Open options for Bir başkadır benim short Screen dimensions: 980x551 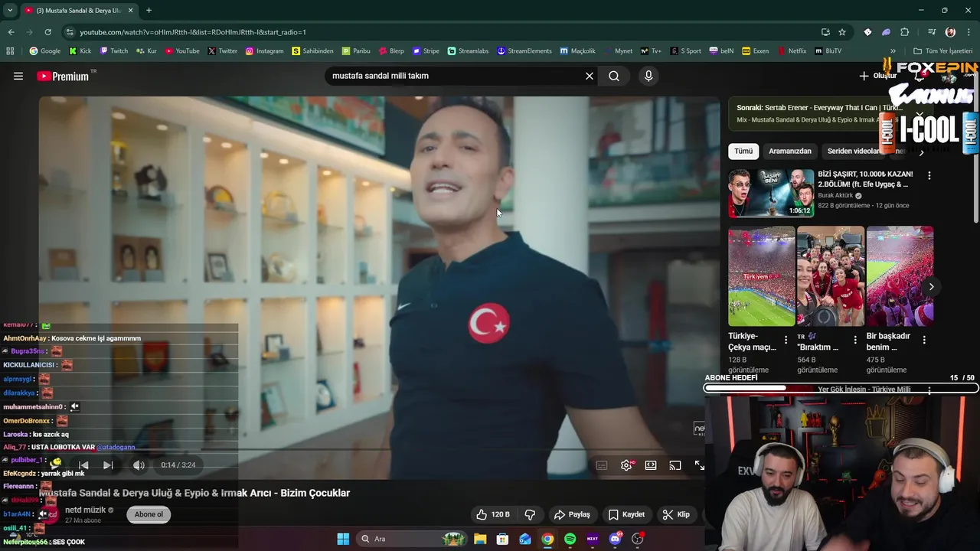click(x=924, y=340)
